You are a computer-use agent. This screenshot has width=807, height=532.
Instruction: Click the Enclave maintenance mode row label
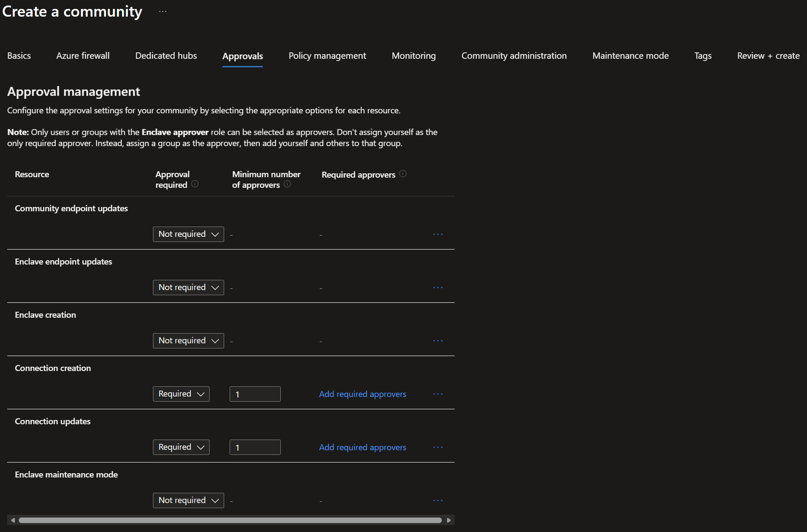(66, 474)
